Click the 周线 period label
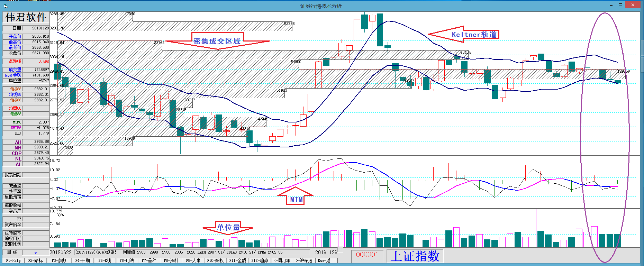This screenshot has height=266, width=644. pyautogui.click(x=12, y=253)
